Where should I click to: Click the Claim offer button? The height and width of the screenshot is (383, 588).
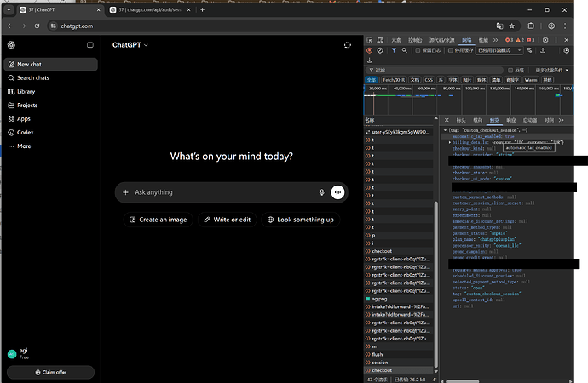click(50, 372)
